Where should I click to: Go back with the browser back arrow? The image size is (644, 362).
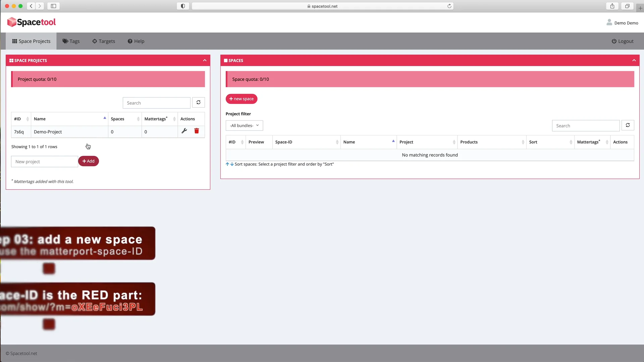click(x=31, y=6)
